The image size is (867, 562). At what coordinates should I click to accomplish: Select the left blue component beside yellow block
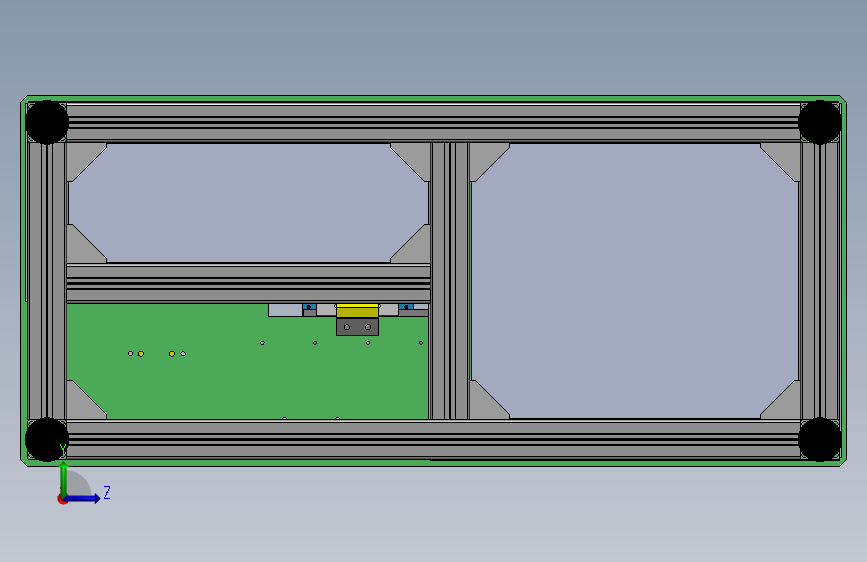[x=310, y=307]
